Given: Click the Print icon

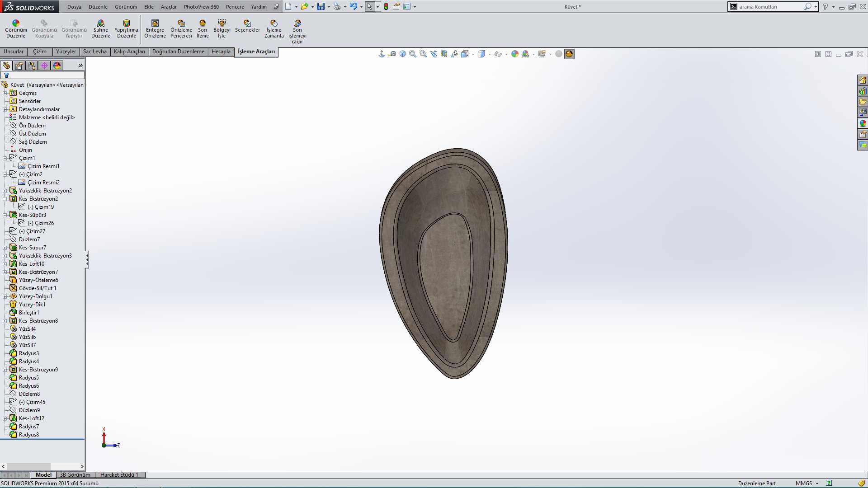Looking at the screenshot, I should [x=337, y=7].
